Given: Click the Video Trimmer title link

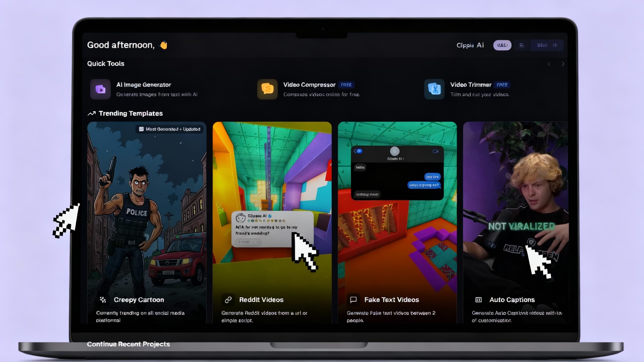Looking at the screenshot, I should click(x=471, y=85).
